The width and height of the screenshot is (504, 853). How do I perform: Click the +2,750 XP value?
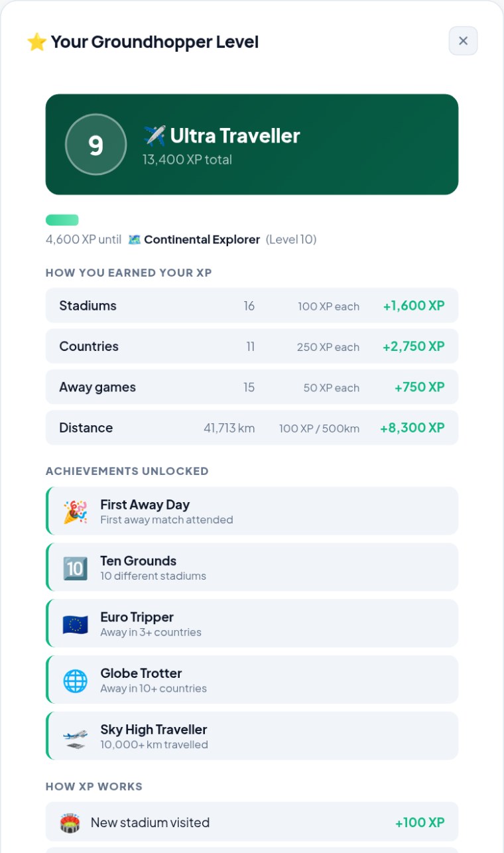[x=414, y=346]
